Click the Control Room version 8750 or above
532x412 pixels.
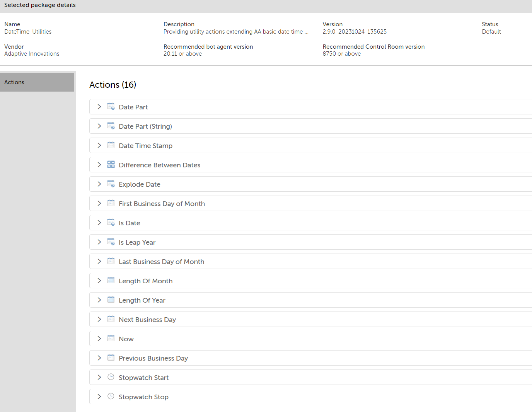pos(342,54)
